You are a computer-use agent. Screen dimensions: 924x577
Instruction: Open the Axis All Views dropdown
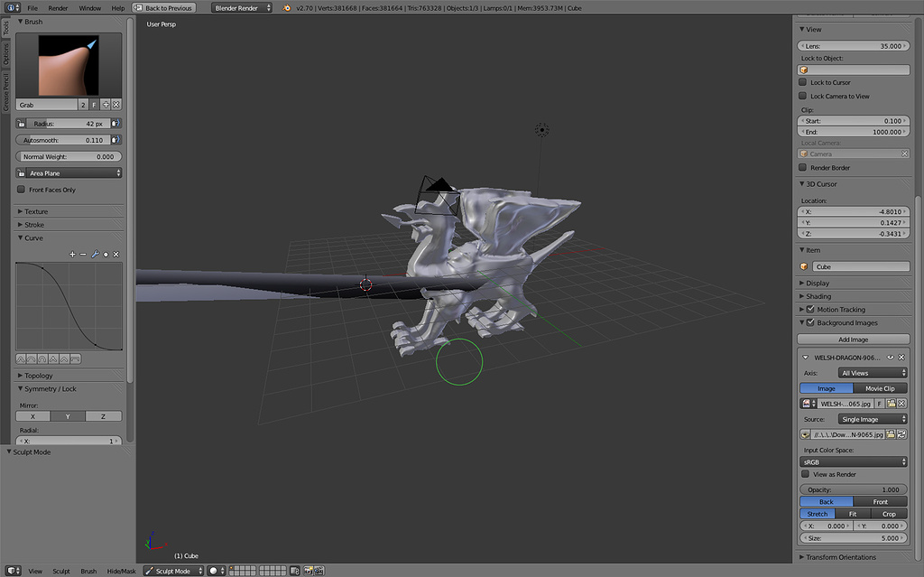tap(873, 373)
